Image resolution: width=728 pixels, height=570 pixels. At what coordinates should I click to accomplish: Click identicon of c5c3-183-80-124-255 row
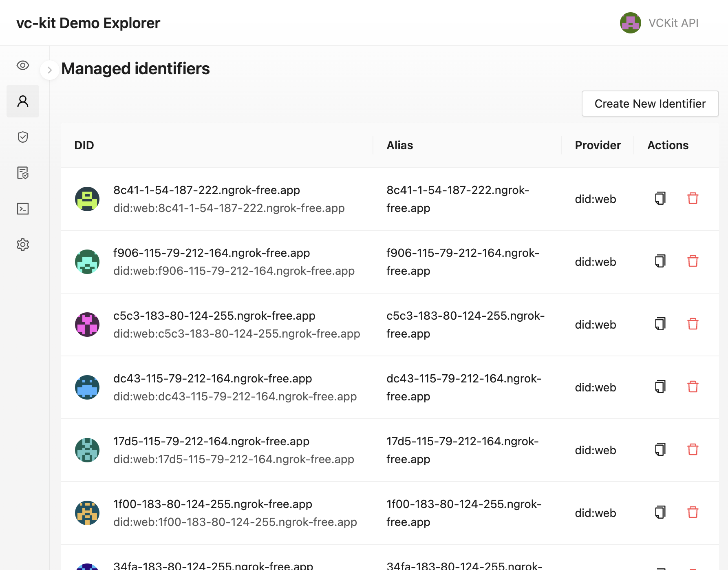[87, 325]
